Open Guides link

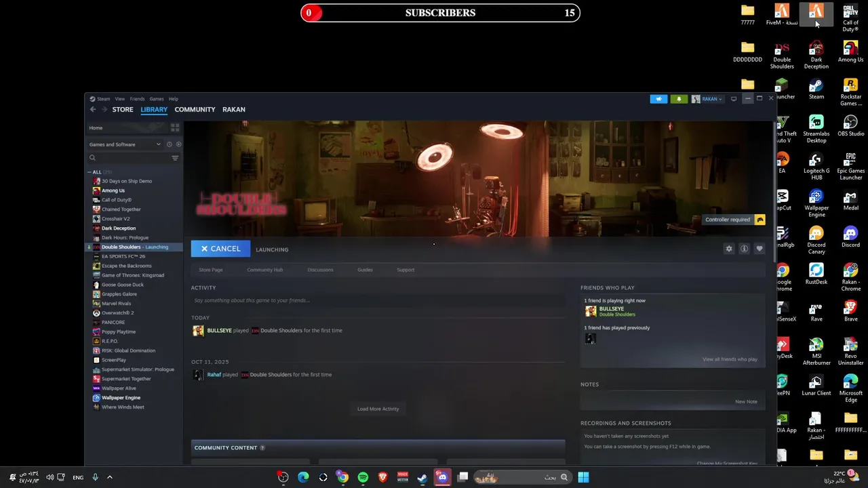365,270
